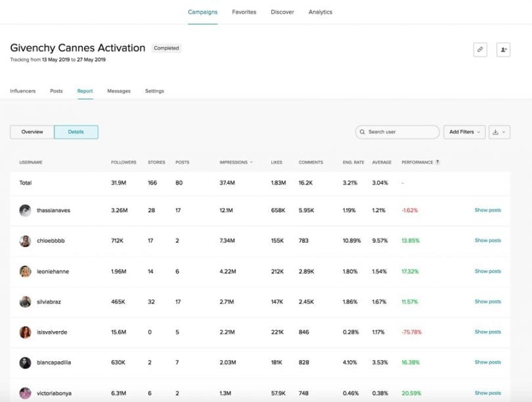Viewport: 532px width, 402px height.
Task: Click the Performance column header
Action: pyautogui.click(x=417, y=162)
